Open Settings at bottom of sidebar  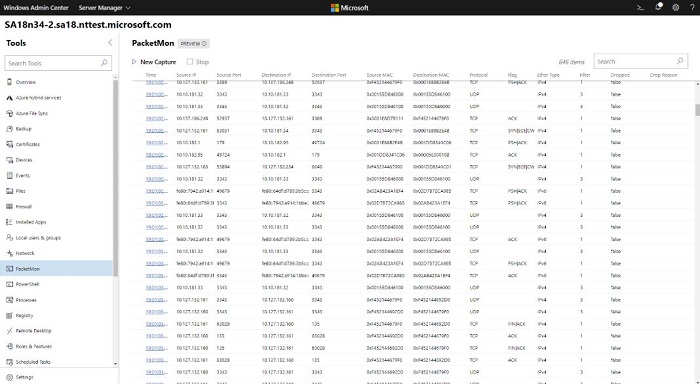20,377
